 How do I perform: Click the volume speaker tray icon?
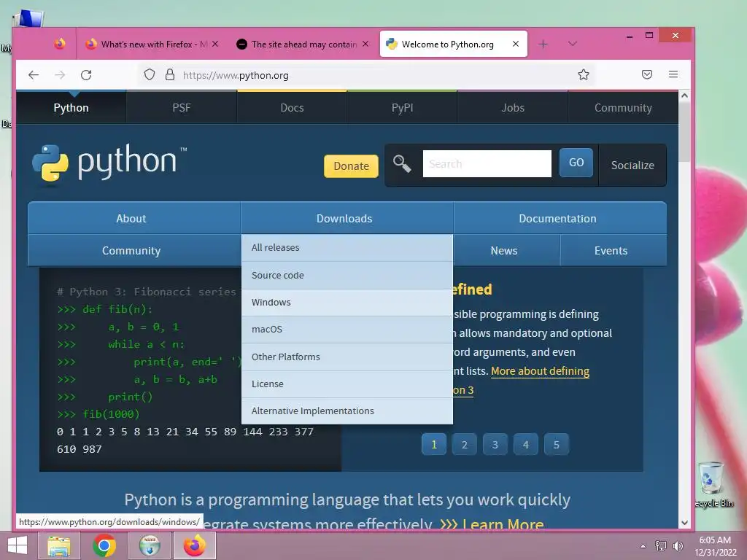point(678,545)
